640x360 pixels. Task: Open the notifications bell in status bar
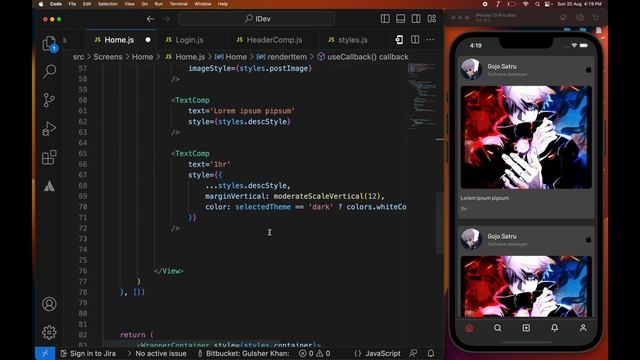[x=431, y=353]
